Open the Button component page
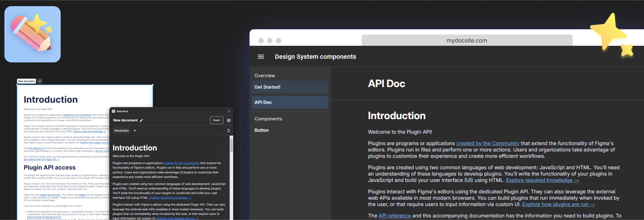644x220 pixels. tap(262, 130)
